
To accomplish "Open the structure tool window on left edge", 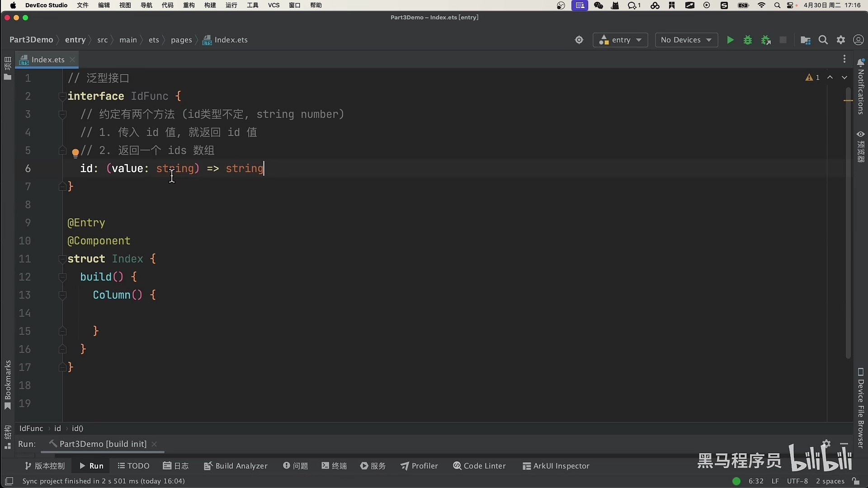I will pos(7,437).
